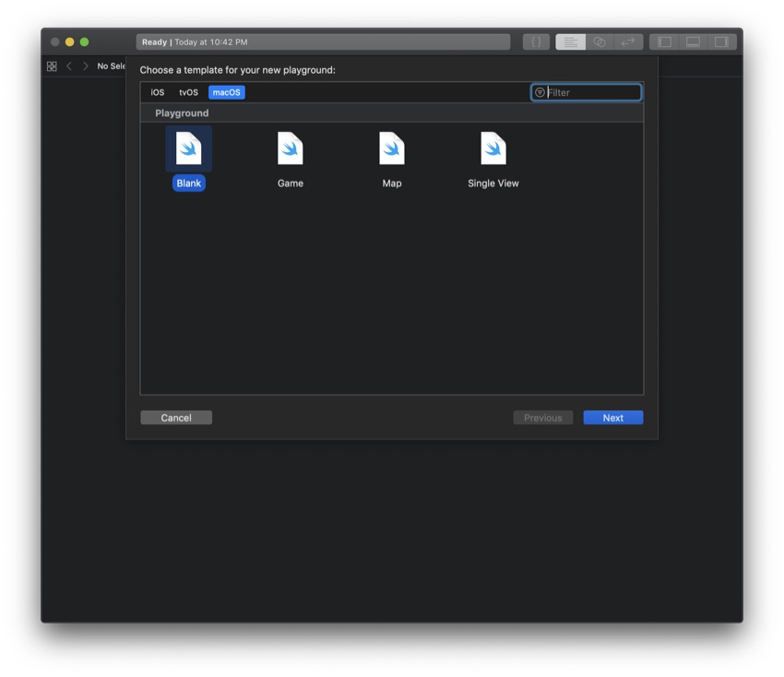Screen dimensions: 784x677
Task: Toggle the left navigator panel
Action: [x=664, y=42]
